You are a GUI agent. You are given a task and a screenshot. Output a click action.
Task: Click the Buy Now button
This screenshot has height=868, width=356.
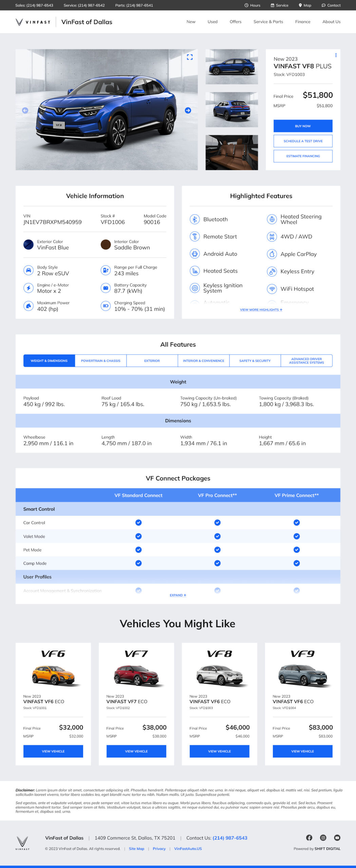(x=303, y=126)
